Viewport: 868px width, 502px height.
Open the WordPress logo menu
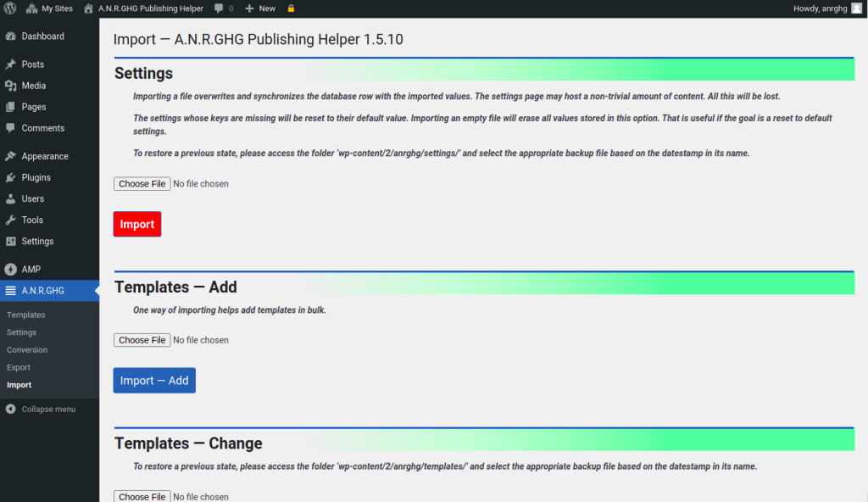pos(10,8)
